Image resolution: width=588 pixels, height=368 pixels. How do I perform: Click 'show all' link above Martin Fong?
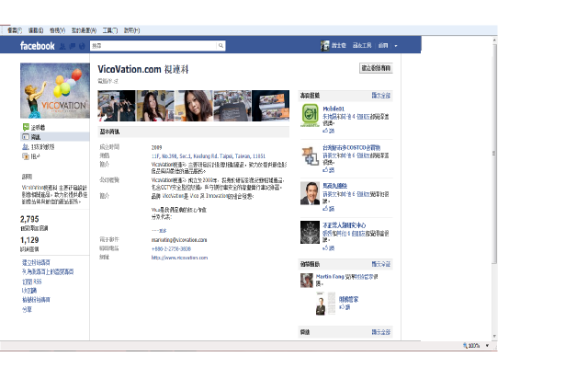pos(381,264)
